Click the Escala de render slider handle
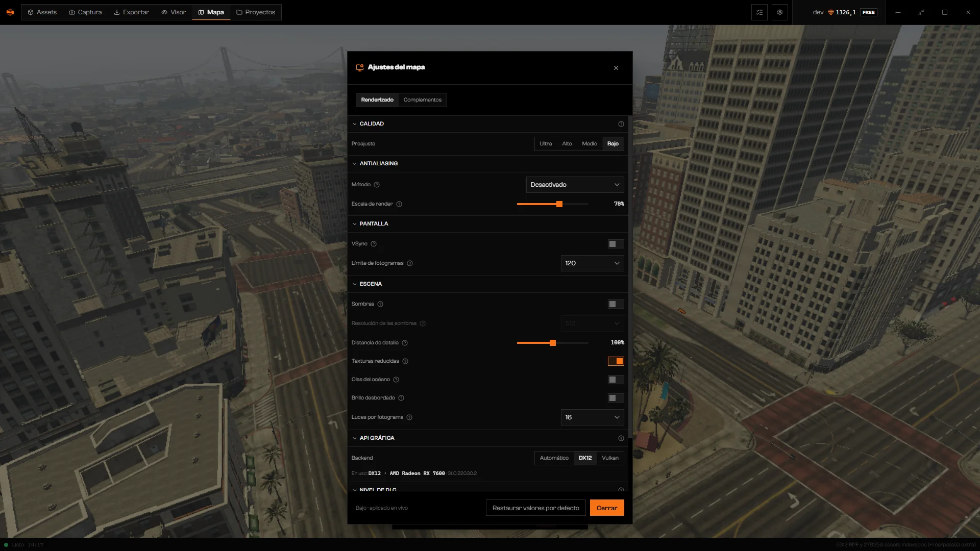This screenshot has height=551, width=980. [559, 204]
